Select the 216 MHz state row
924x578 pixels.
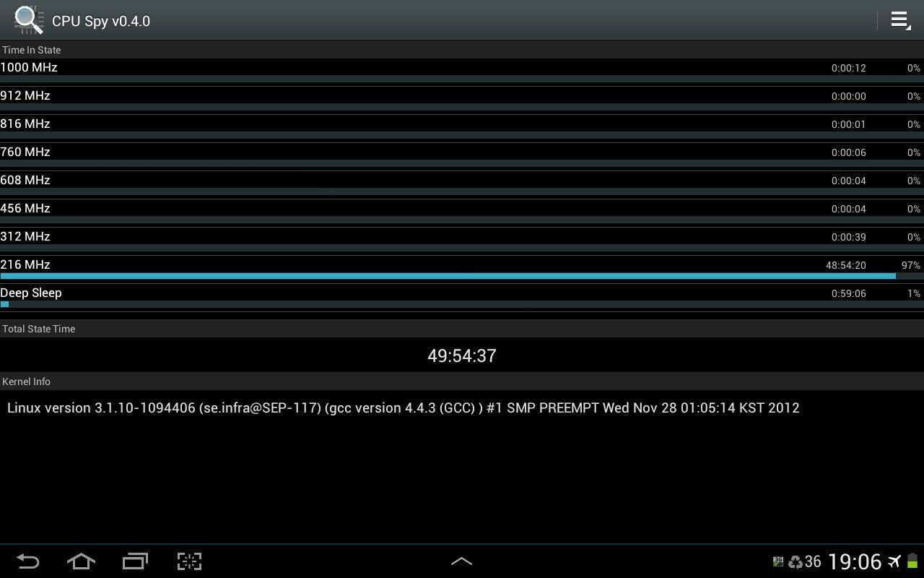click(x=462, y=268)
